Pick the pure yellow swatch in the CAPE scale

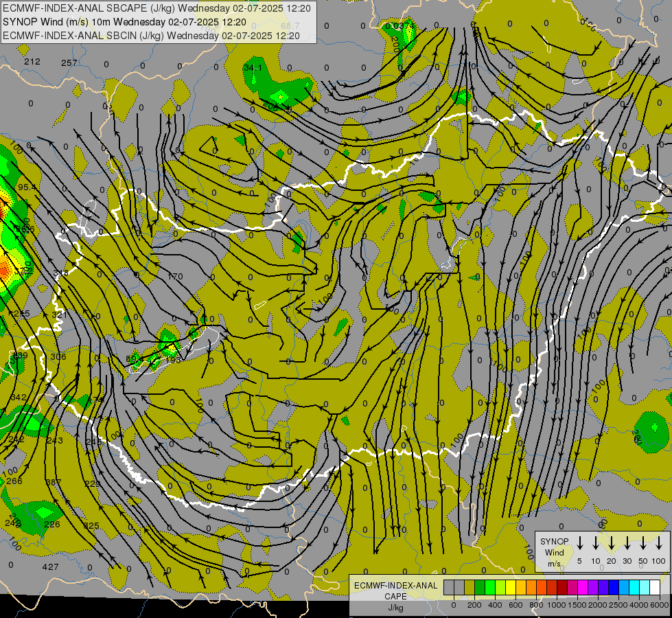point(511,588)
